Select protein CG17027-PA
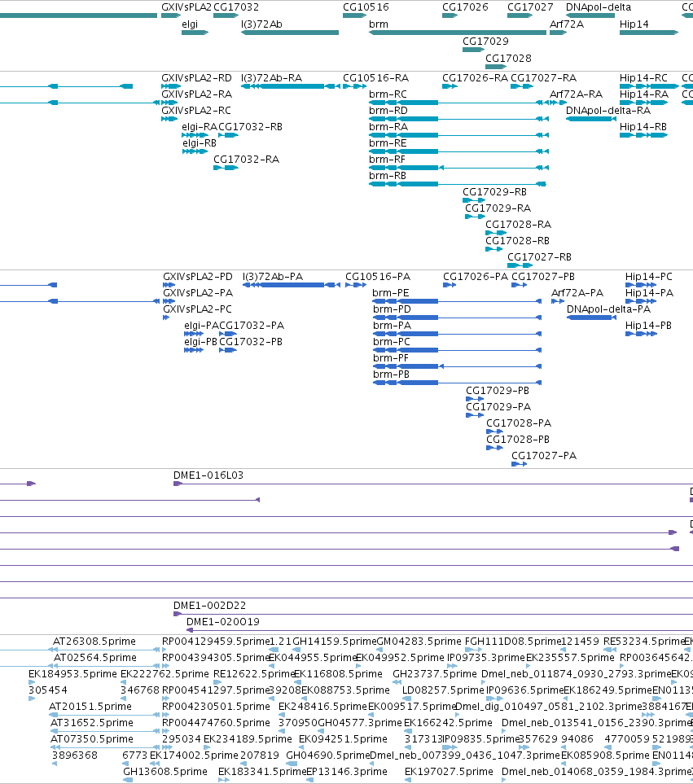Viewport: 693px width, 784px height. coord(519,464)
